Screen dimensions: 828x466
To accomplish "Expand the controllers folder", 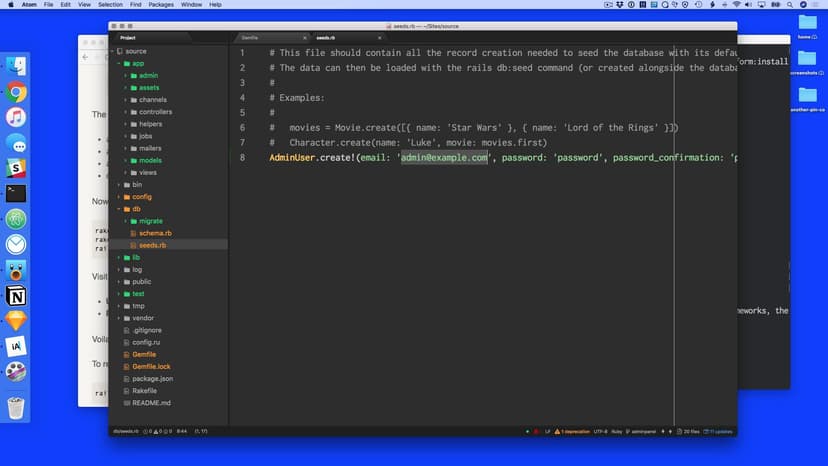I will pos(154,112).
